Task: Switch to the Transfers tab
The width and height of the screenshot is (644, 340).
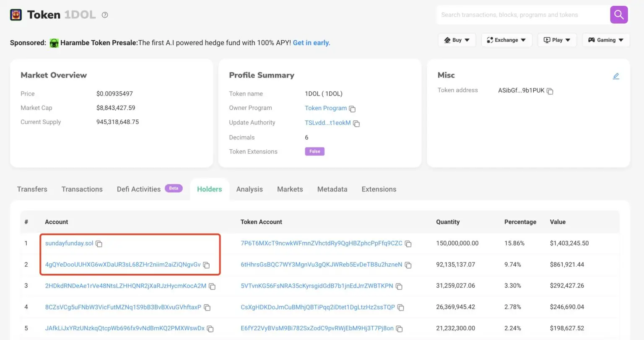Action: (32, 189)
